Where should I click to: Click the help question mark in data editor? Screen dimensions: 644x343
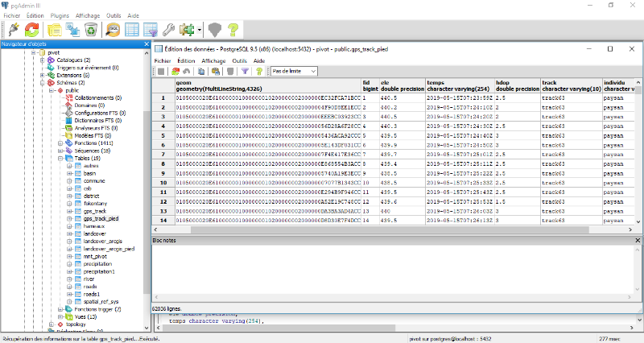[x=260, y=71]
